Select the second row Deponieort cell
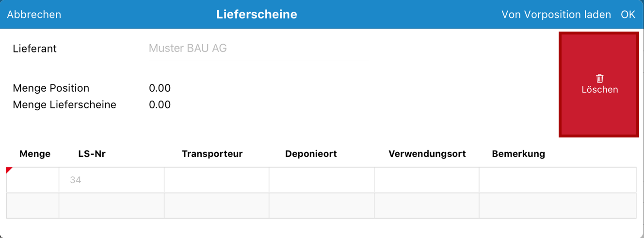Viewport: 644px width, 238px height. (322, 206)
